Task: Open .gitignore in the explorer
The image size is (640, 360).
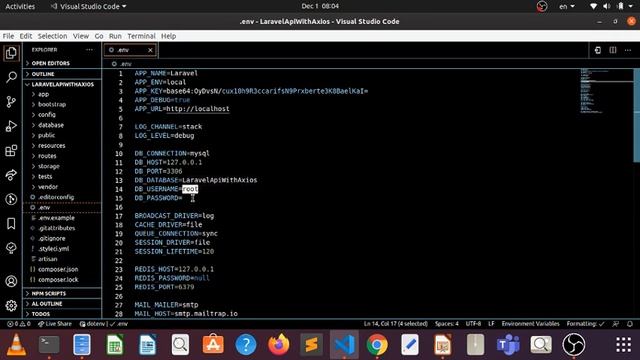Action: 62,238
